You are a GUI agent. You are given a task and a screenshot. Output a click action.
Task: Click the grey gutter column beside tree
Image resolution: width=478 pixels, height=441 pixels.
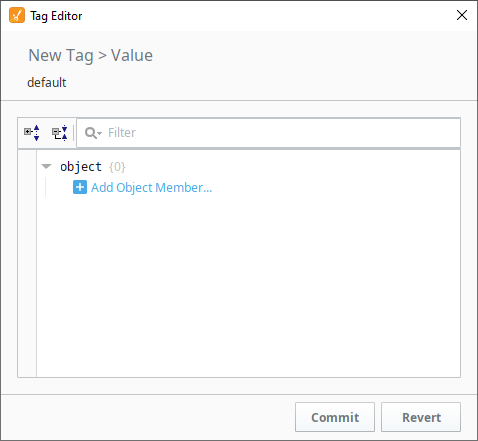(x=27, y=263)
